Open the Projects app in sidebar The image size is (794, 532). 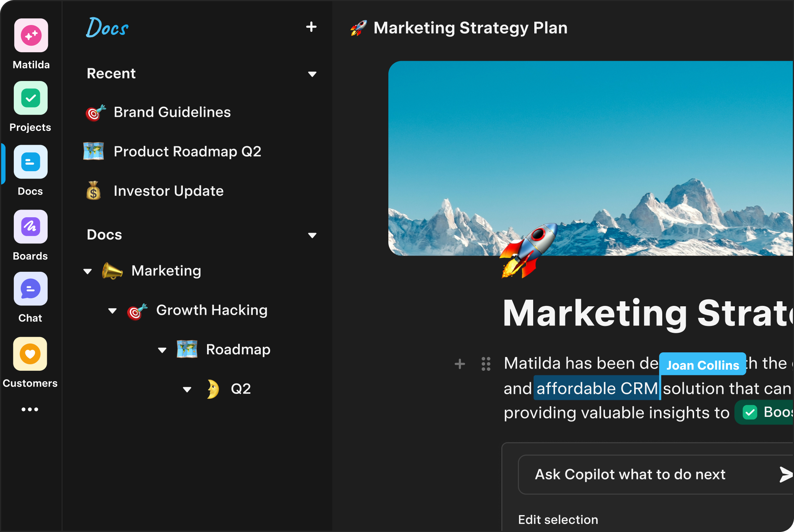pyautogui.click(x=31, y=98)
